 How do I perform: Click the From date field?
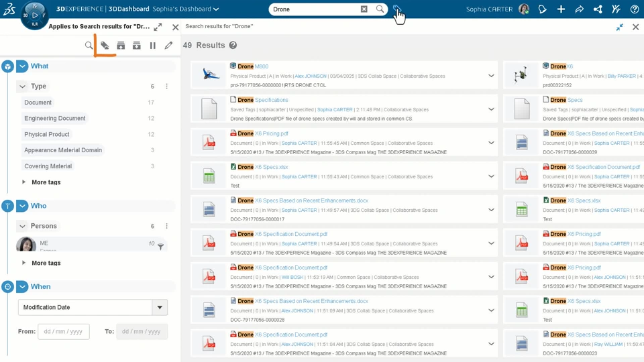[x=64, y=332]
